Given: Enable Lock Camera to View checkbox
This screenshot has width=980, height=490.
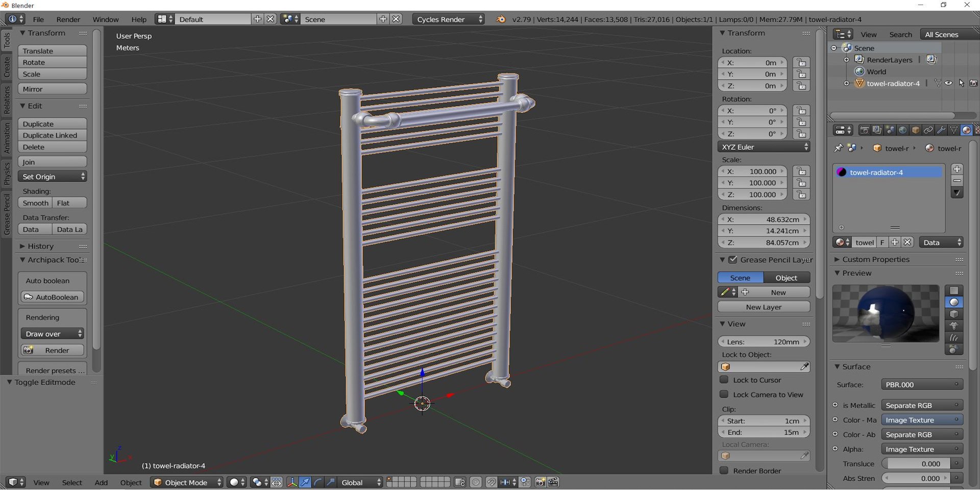Looking at the screenshot, I should pyautogui.click(x=724, y=394).
